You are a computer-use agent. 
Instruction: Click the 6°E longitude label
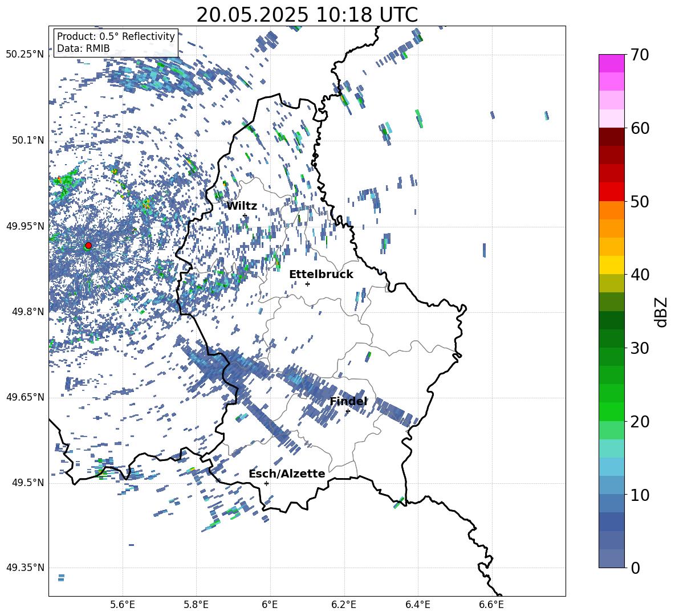[x=270, y=605]
